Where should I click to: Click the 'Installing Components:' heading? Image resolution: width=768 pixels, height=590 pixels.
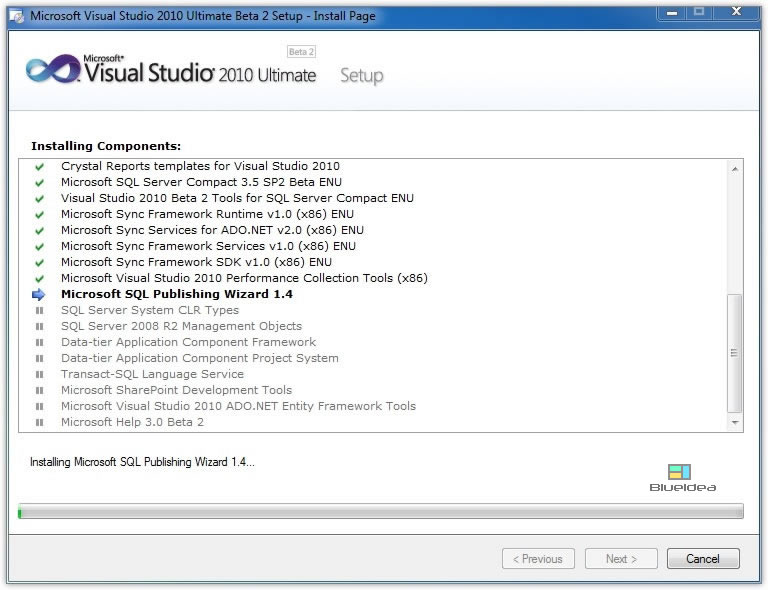106,146
